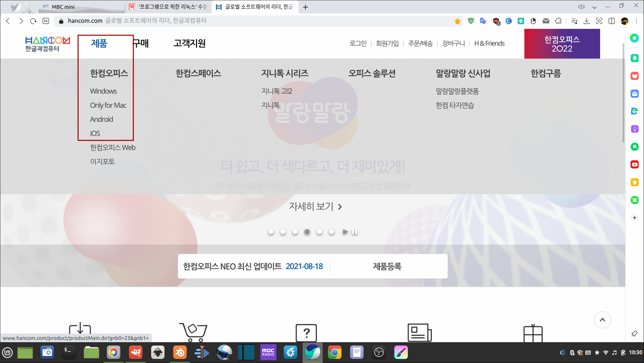Open the uBlock Origin extension icon
The image size is (644, 363).
click(x=496, y=21)
